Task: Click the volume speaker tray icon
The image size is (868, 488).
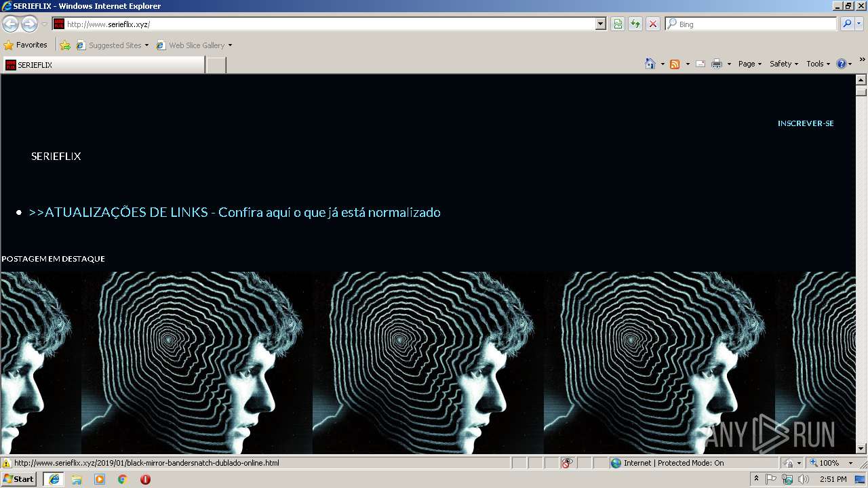Action: point(804,479)
